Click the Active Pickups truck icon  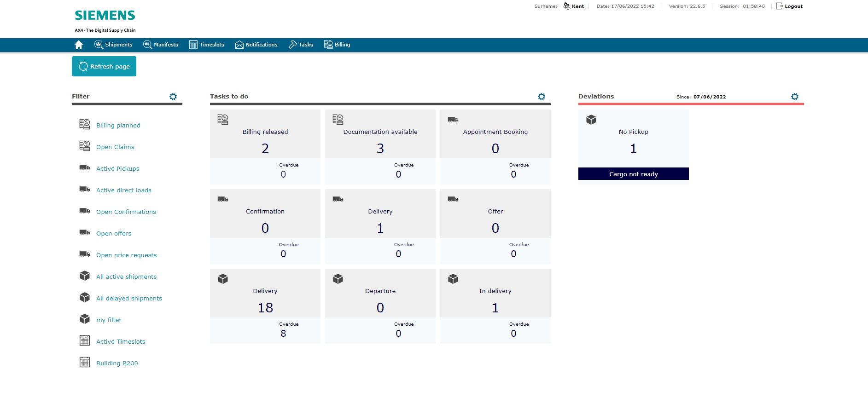[x=85, y=168]
